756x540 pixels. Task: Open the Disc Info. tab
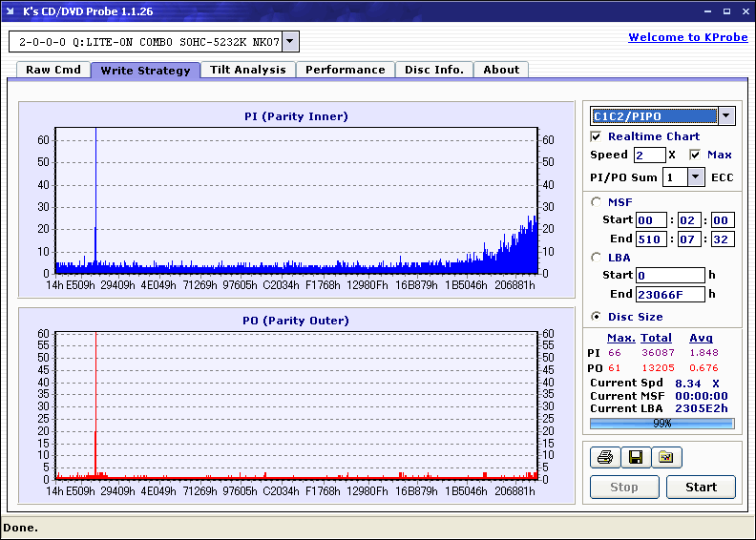pyautogui.click(x=433, y=70)
